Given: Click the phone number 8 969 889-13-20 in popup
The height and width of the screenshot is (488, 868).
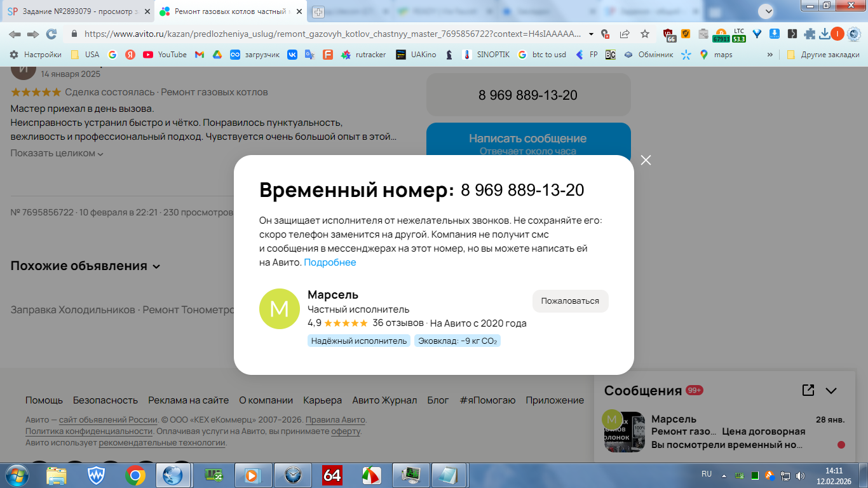Looking at the screenshot, I should click(x=522, y=190).
